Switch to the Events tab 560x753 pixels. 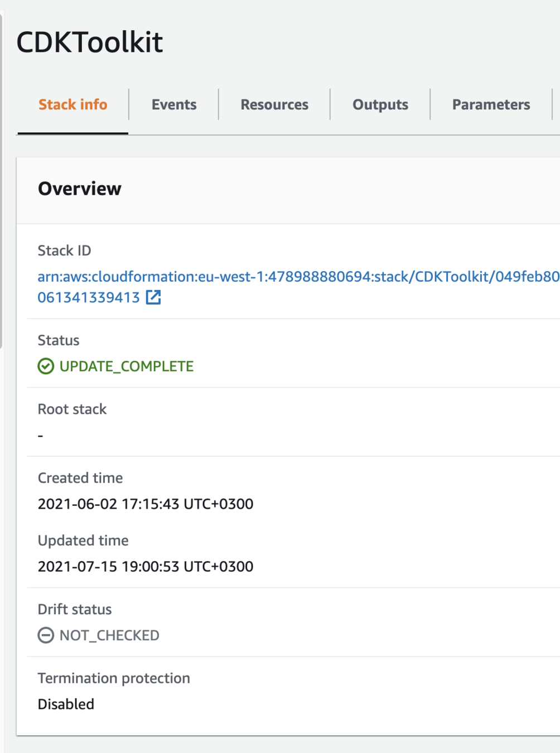tap(174, 105)
